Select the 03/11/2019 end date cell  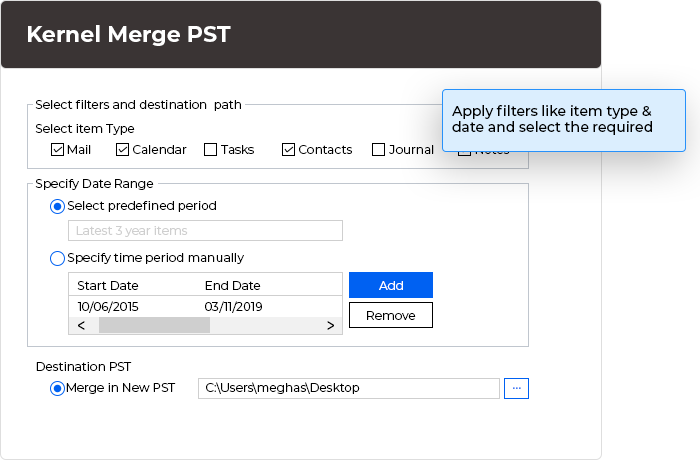tap(233, 307)
